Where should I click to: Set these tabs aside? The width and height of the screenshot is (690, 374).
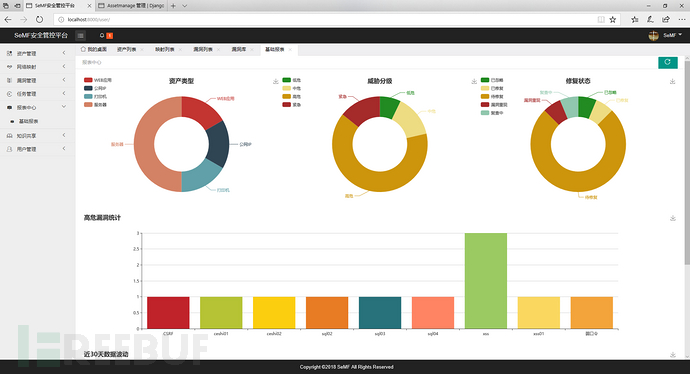(17, 6)
